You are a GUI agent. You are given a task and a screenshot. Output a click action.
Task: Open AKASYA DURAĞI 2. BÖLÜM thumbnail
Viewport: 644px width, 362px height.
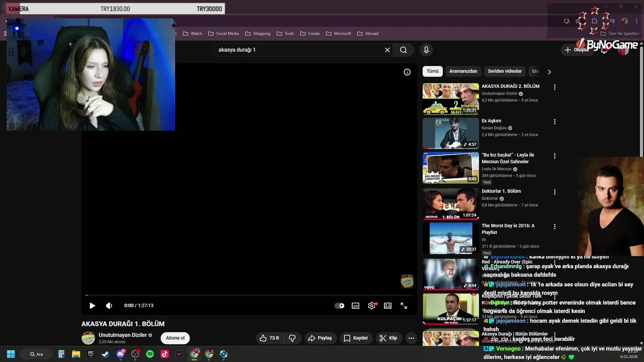451,99
